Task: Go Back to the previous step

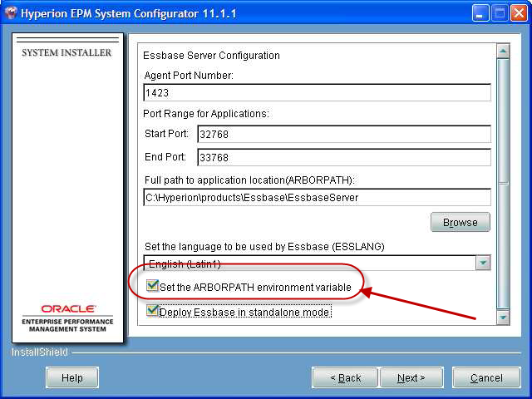Action: (x=345, y=377)
